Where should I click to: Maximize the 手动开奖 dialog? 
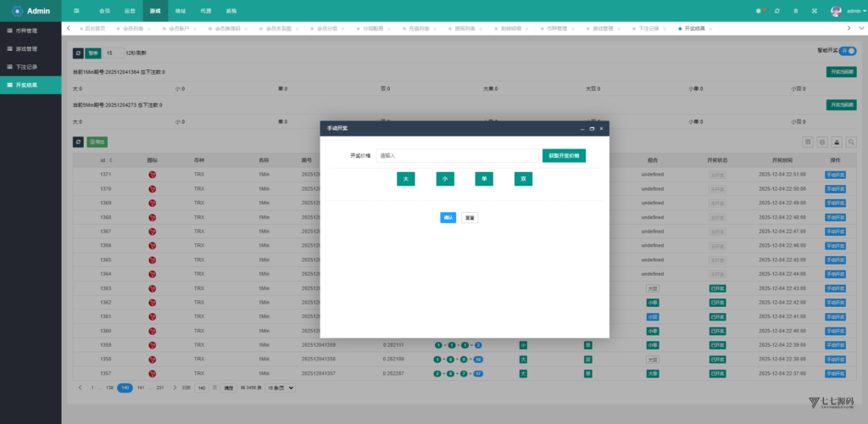pos(592,128)
